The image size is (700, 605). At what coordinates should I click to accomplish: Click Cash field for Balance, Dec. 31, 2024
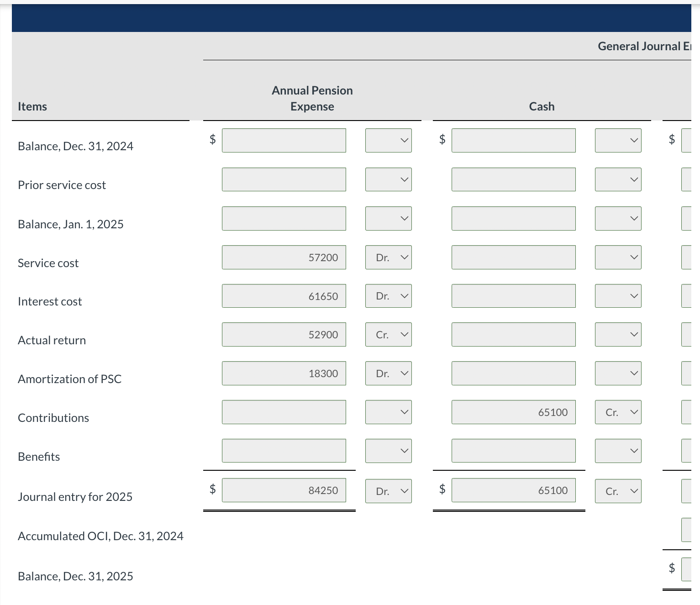point(514,140)
